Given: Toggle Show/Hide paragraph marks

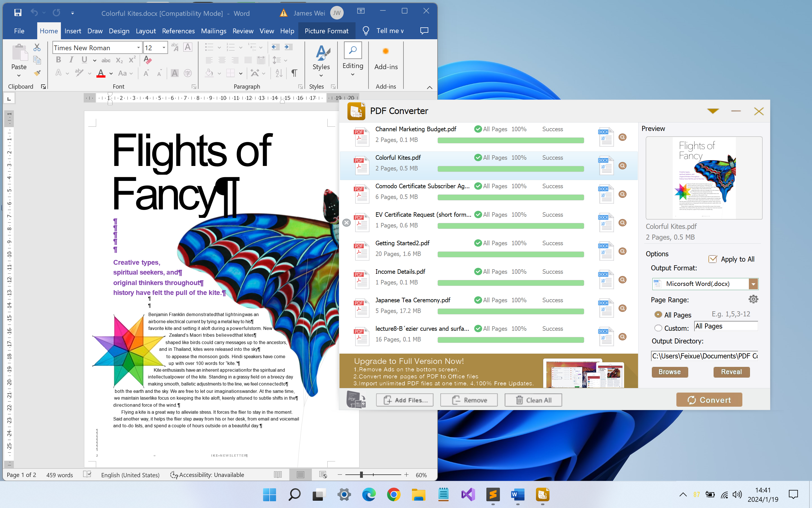Looking at the screenshot, I should [294, 73].
